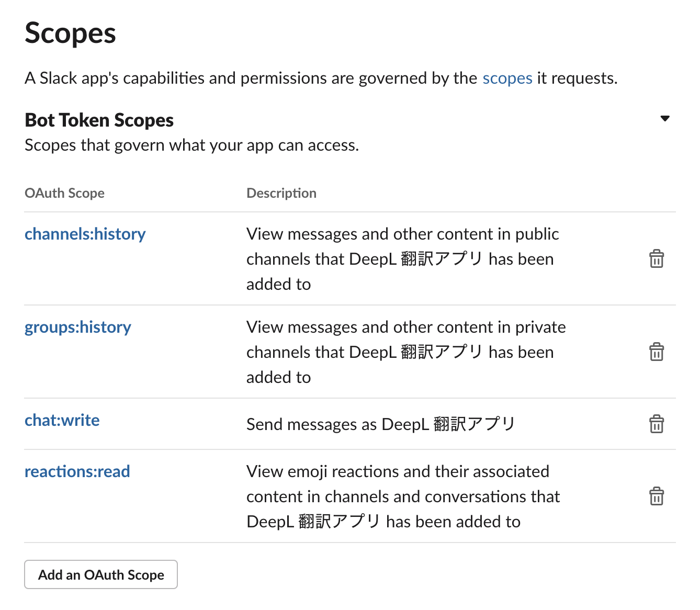The image size is (700, 610).
Task: Click the subtitle about governing app access
Action: pyautogui.click(x=191, y=145)
